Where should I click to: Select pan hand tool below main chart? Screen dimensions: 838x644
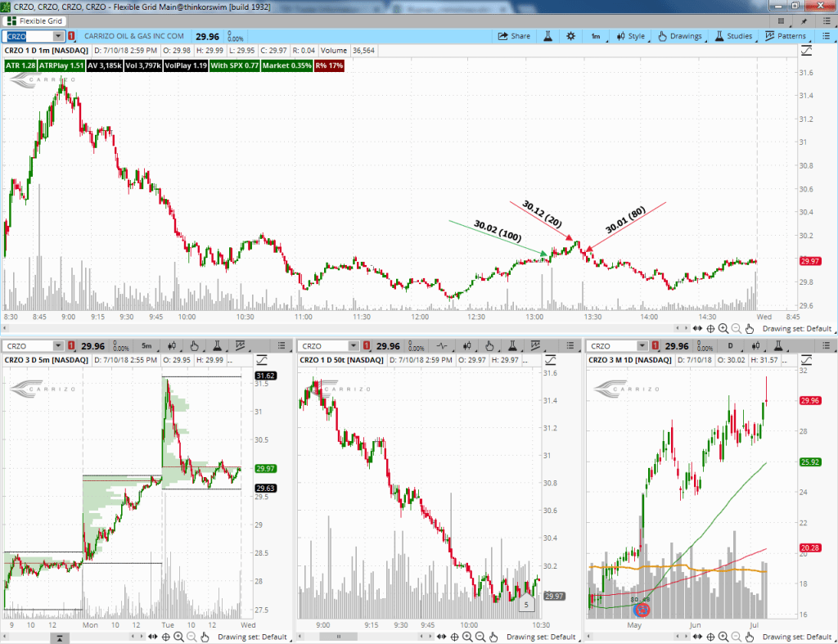(x=749, y=328)
